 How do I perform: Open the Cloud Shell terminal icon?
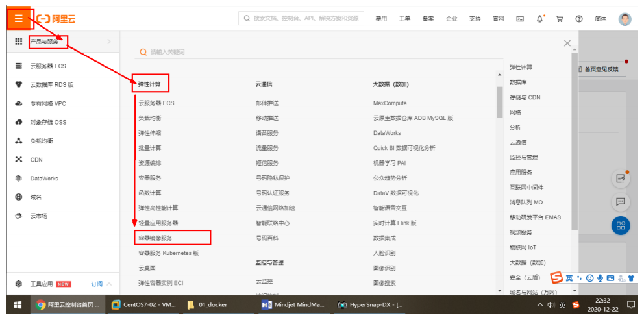click(x=520, y=19)
